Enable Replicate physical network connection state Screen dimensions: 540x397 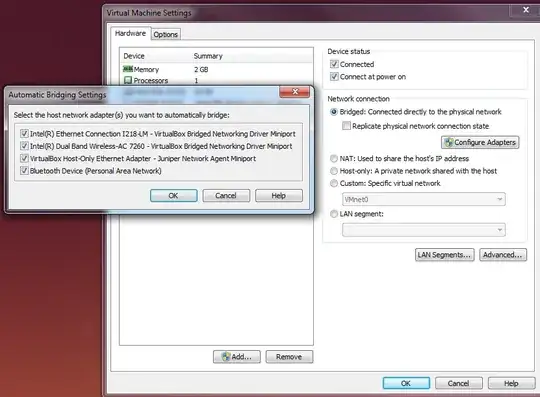346,126
